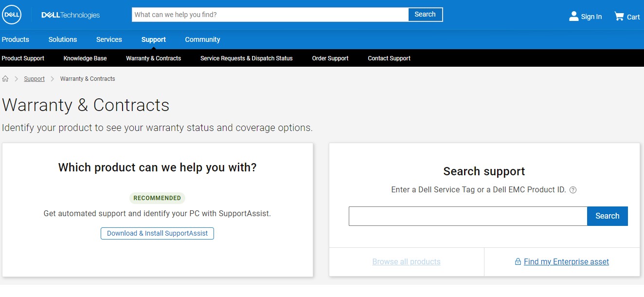Screen dimensions: 644x297
Task: Open the Solutions menu
Action: click(63, 39)
